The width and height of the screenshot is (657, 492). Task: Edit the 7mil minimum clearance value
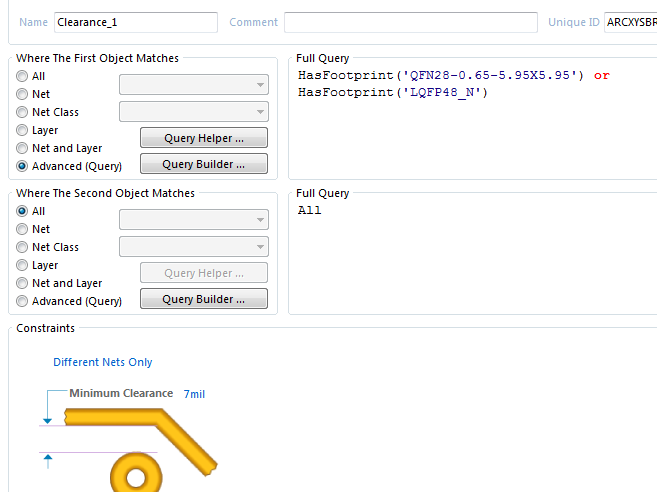point(194,394)
